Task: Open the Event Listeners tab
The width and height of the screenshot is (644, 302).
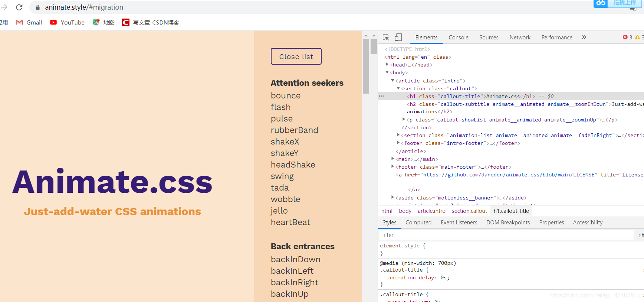Action: click(x=459, y=223)
